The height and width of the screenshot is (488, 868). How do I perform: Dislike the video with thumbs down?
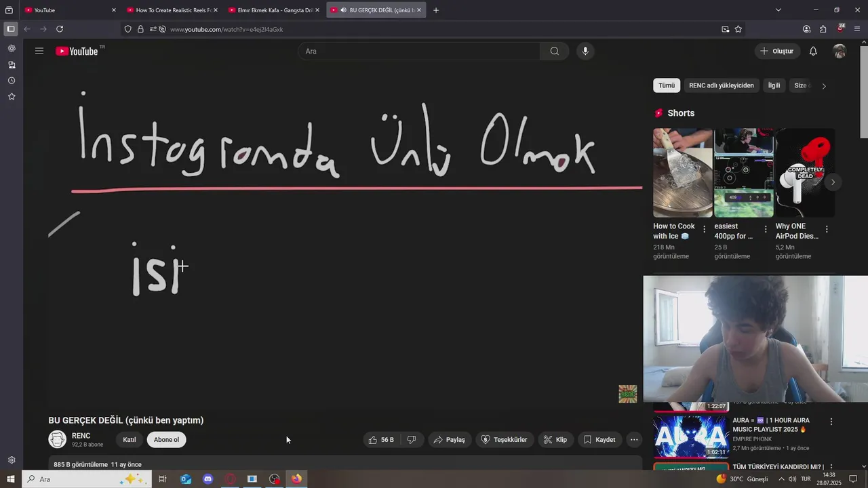[412, 440]
